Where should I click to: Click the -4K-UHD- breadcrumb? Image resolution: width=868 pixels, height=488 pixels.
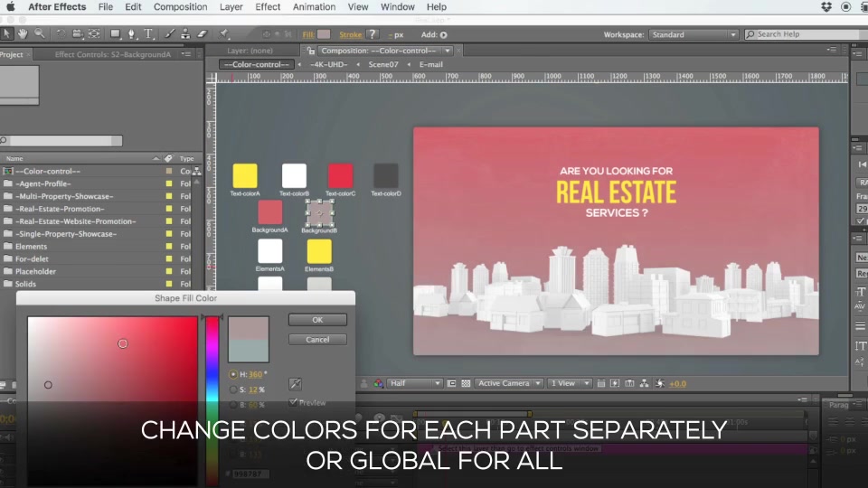[x=329, y=64]
